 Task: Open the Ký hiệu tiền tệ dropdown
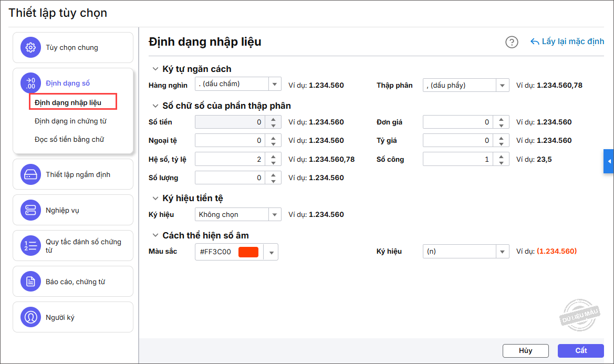tap(275, 214)
